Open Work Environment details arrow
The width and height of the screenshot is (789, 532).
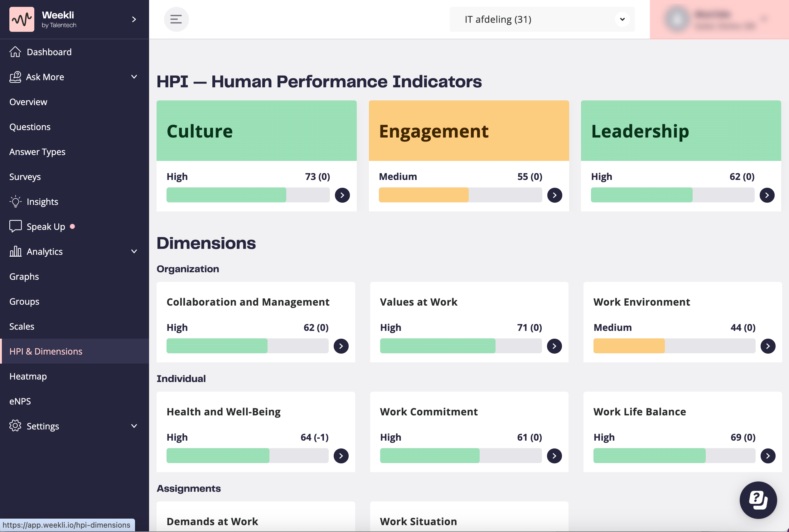point(768,346)
